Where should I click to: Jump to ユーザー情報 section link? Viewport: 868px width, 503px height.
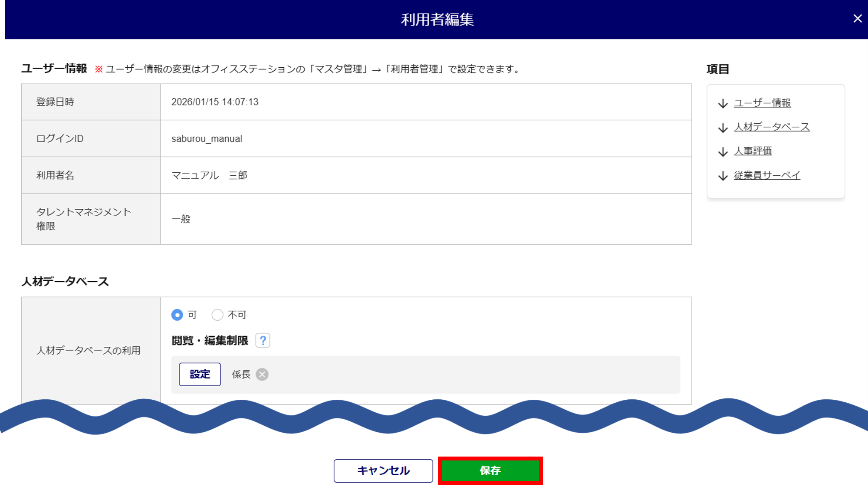tap(762, 103)
